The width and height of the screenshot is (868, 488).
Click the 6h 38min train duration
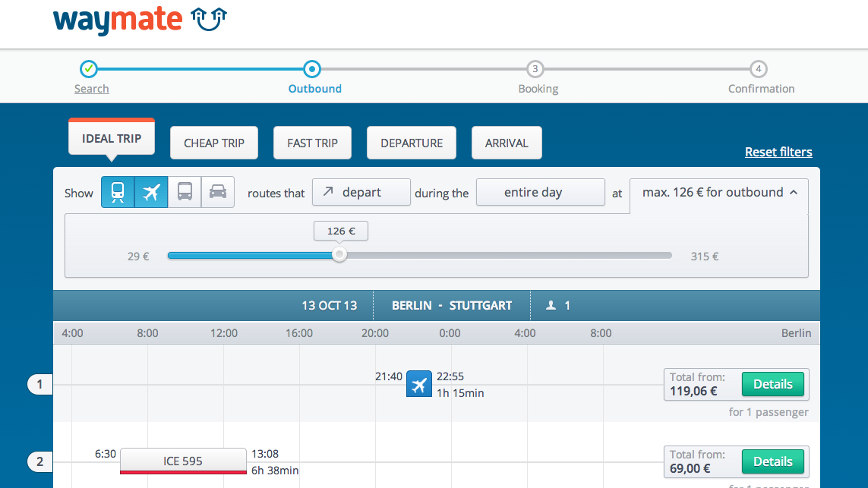(x=275, y=471)
